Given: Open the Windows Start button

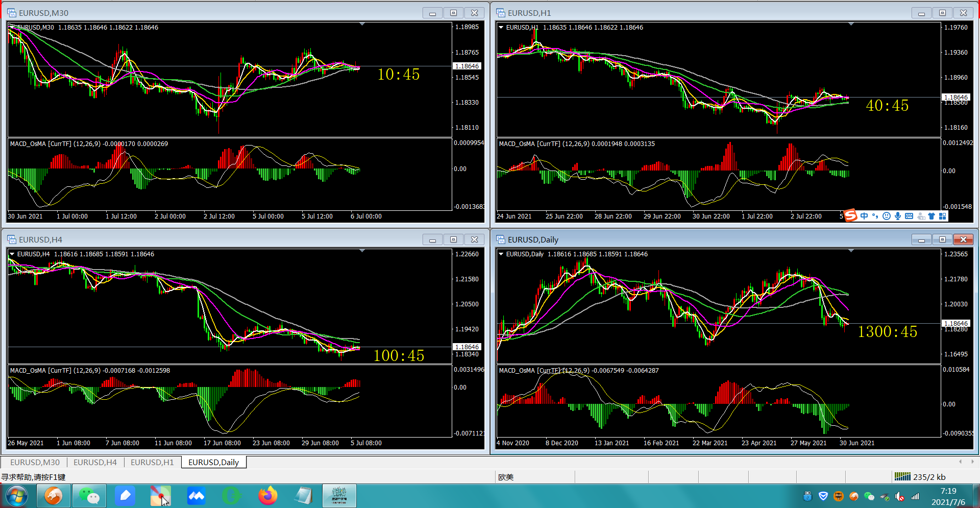Looking at the screenshot, I should [16, 496].
